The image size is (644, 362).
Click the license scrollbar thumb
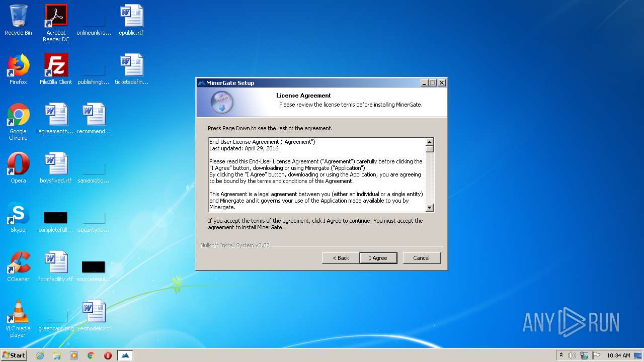(x=430, y=149)
